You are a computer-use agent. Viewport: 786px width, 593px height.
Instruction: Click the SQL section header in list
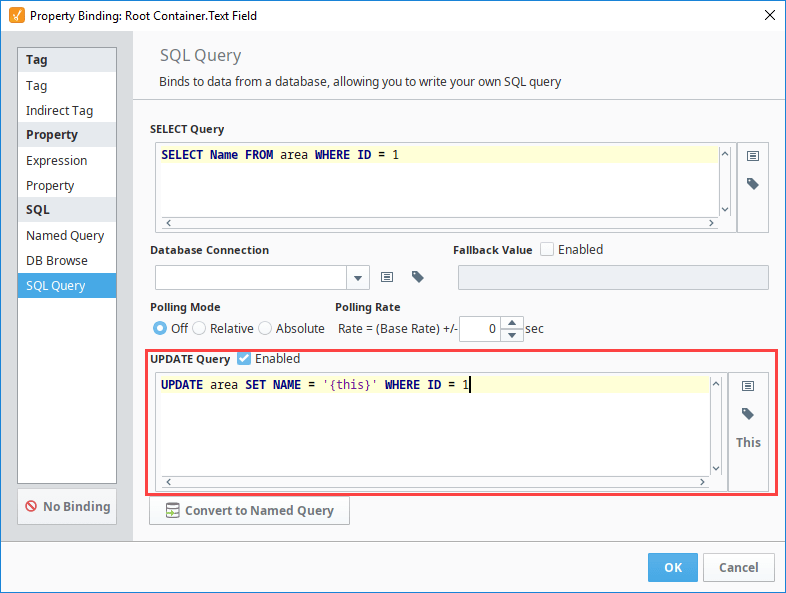(67, 210)
